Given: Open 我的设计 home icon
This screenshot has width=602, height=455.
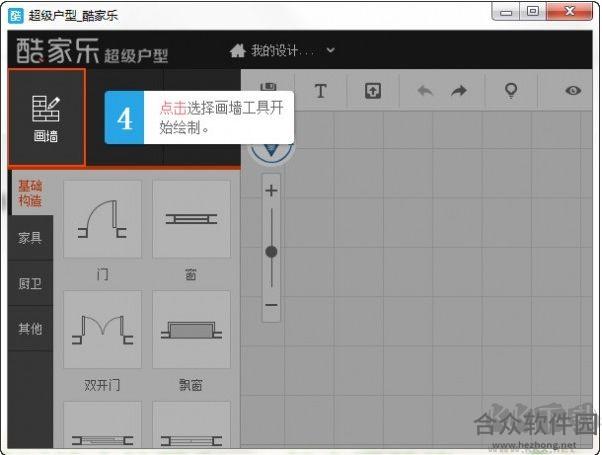Looking at the screenshot, I should (x=238, y=50).
